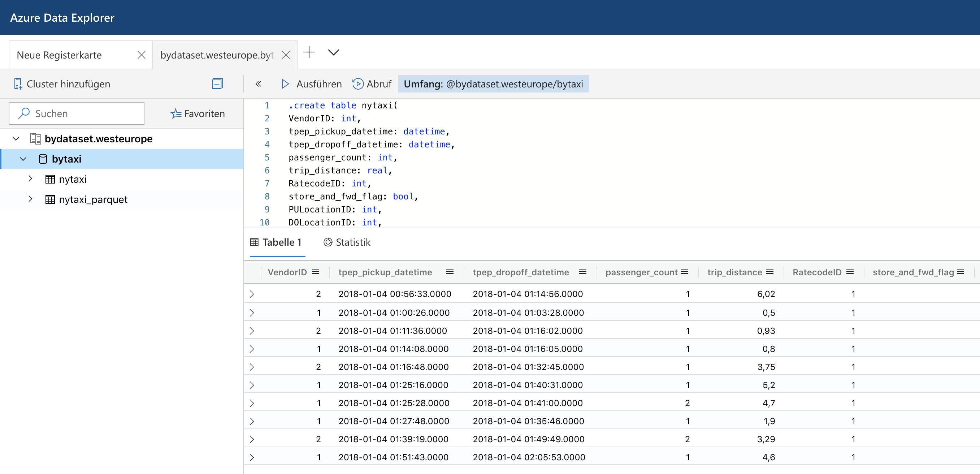Open Favoriten star icon
Viewport: 980px width, 474px height.
point(175,113)
